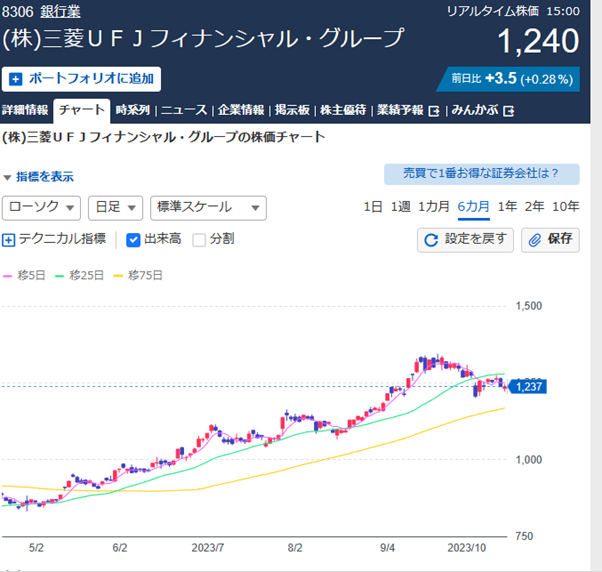The height and width of the screenshot is (572, 602).
Task: Click the plus icon in portfolio add button
Action: (15, 79)
